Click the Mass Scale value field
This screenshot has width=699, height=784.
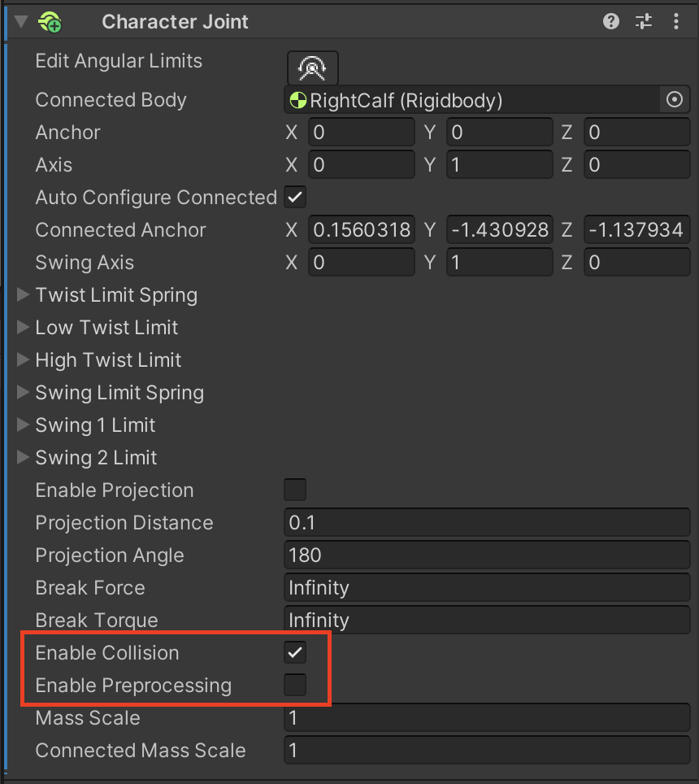pyautogui.click(x=486, y=718)
